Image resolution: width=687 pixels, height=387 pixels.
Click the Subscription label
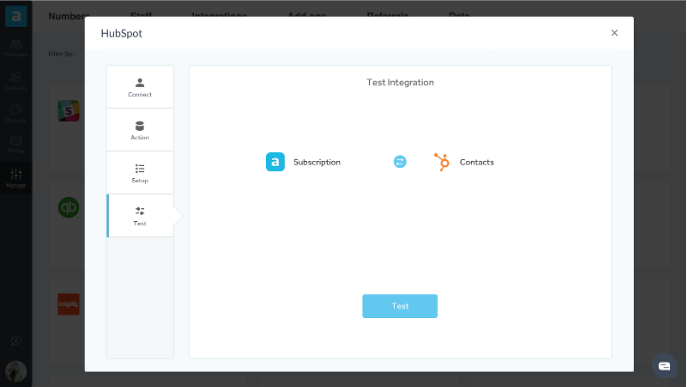click(x=317, y=162)
